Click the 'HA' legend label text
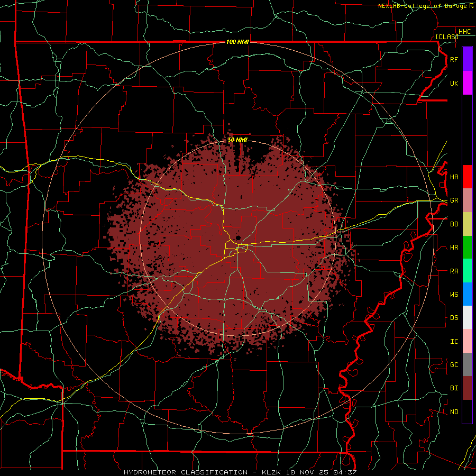 click(x=454, y=177)
